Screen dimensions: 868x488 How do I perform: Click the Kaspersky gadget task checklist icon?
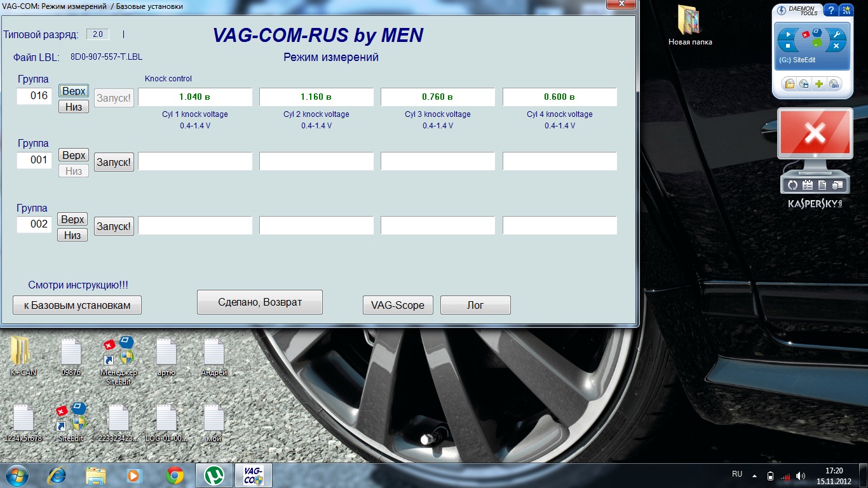pos(808,186)
